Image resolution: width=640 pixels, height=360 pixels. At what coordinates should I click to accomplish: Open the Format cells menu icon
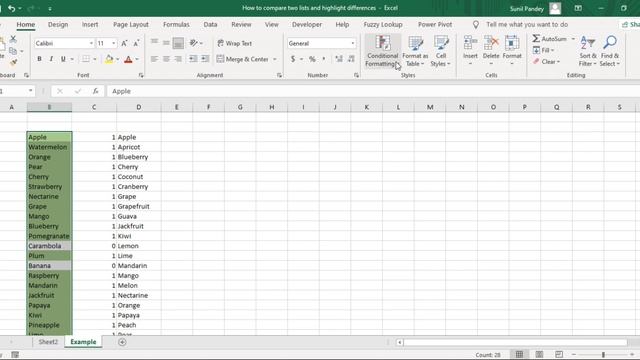[x=512, y=42]
